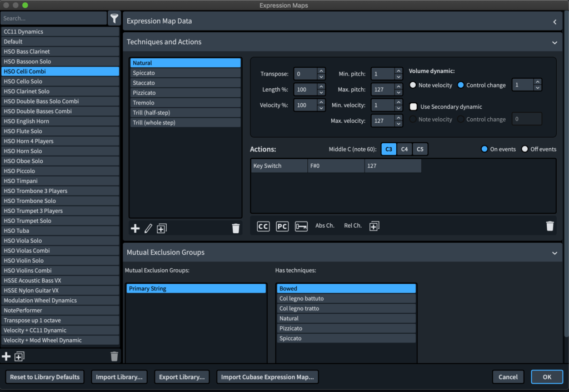The width and height of the screenshot is (569, 392).
Task: Delete the selected action with the trash icon
Action: click(x=550, y=227)
